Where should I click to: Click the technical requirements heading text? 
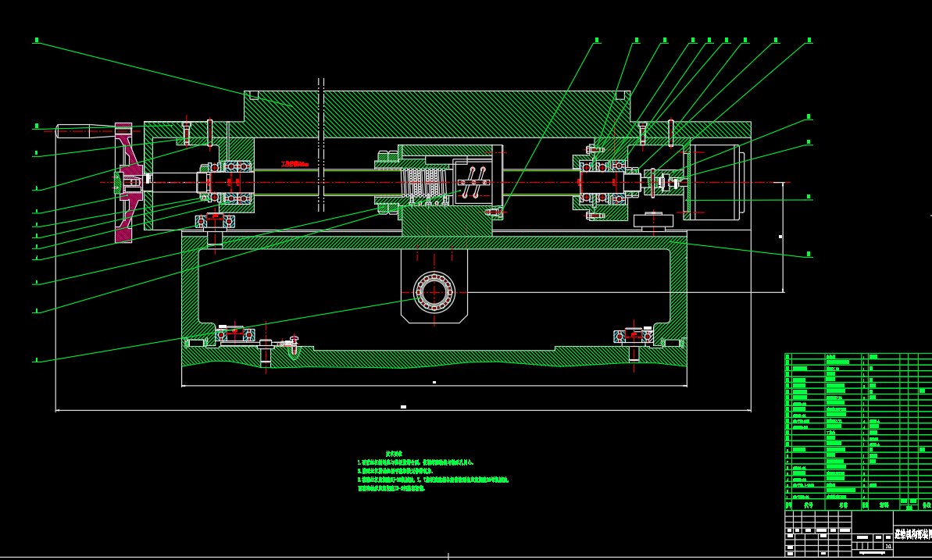(x=394, y=454)
